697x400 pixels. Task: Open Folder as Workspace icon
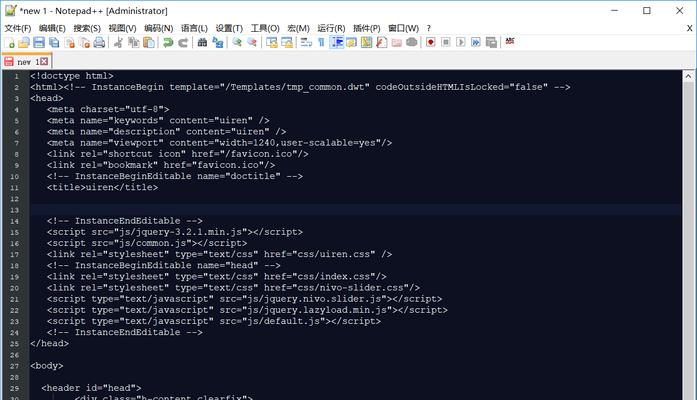(x=397, y=43)
